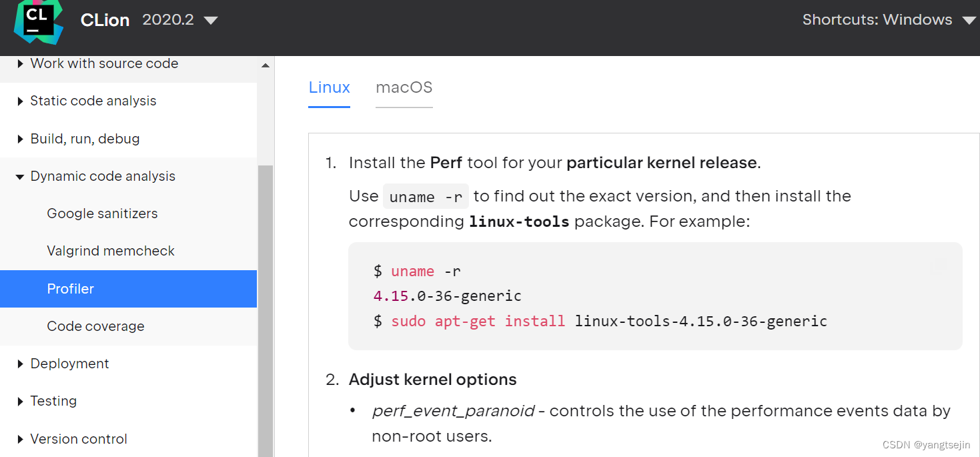This screenshot has width=980, height=457.
Task: Expand the Work with source code section
Action: coord(103,63)
